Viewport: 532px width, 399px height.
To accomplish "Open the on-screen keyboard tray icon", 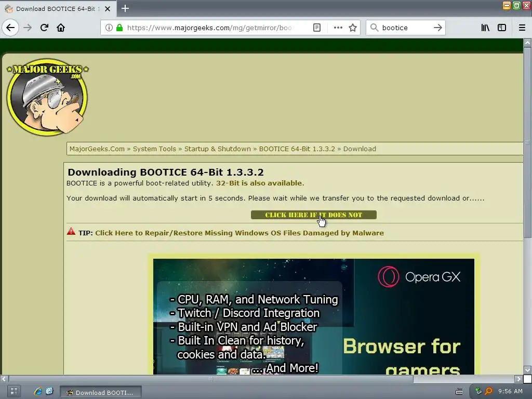I will tap(459, 392).
